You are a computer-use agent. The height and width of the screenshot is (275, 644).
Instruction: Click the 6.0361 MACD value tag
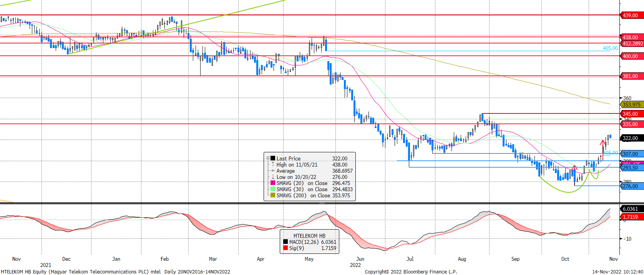[632, 209]
